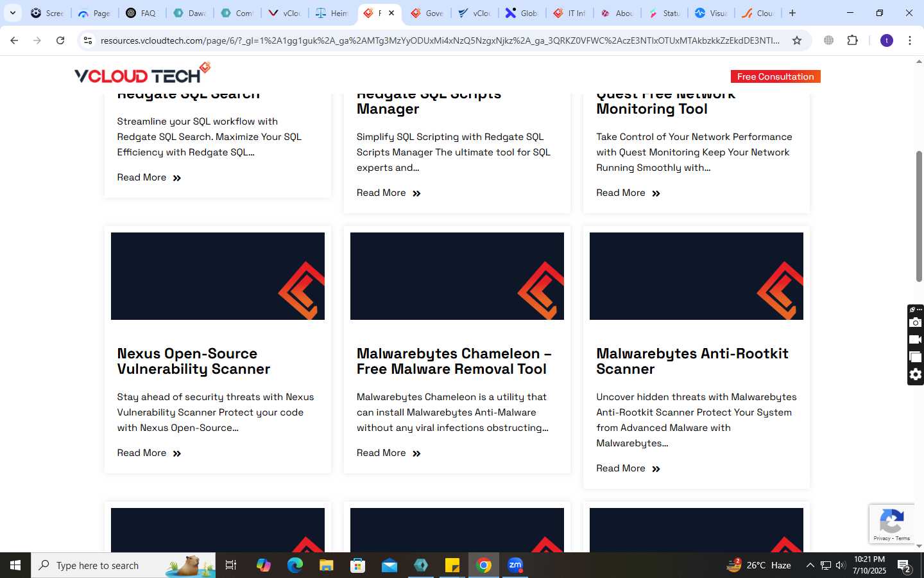Switch to the Visu tab
924x578 pixels.
[x=712, y=13]
